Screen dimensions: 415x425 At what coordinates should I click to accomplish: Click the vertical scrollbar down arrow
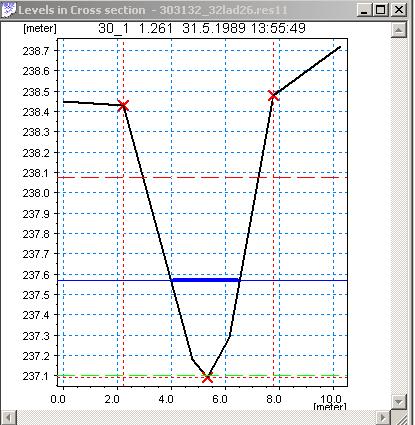coord(399,401)
